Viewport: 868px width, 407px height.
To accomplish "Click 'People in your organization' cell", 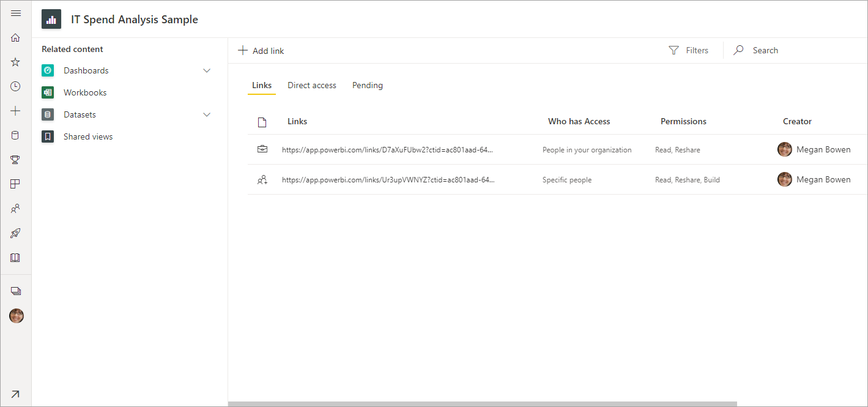I will pyautogui.click(x=587, y=149).
